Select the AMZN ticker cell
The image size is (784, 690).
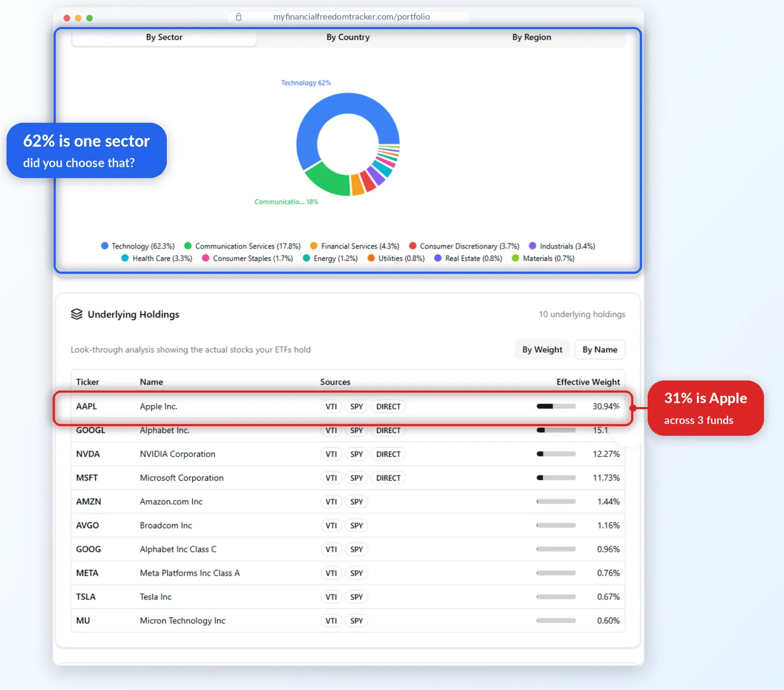[89, 502]
